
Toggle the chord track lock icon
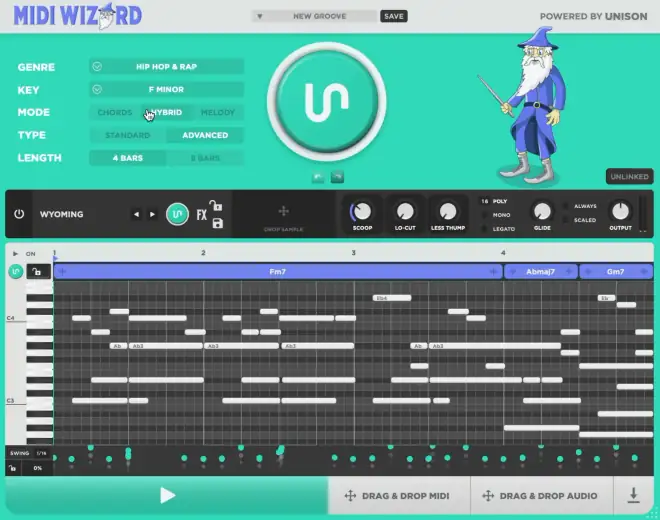point(38,272)
